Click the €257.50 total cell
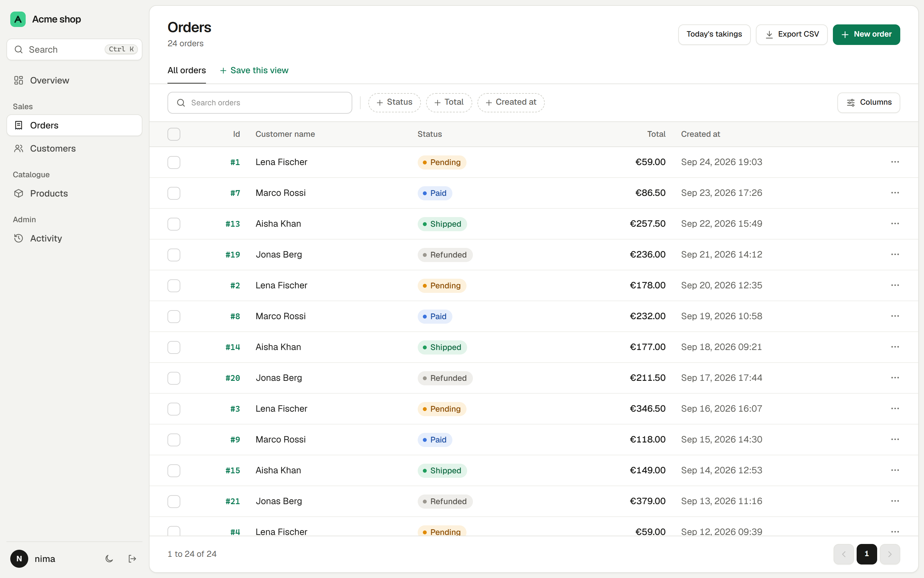 pyautogui.click(x=647, y=223)
